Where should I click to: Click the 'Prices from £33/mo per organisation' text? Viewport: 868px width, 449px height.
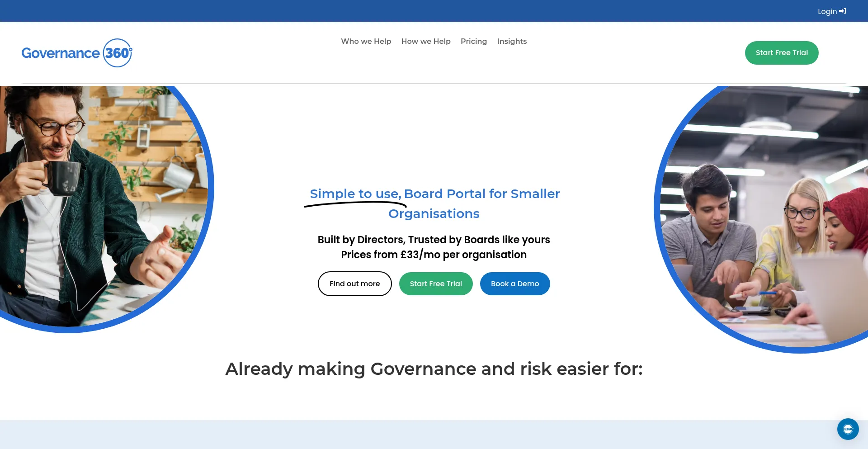[434, 255]
